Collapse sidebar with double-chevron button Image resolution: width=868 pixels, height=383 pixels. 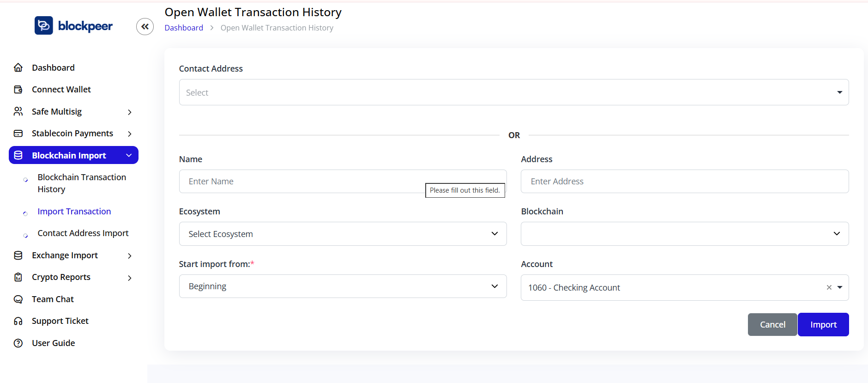(145, 27)
